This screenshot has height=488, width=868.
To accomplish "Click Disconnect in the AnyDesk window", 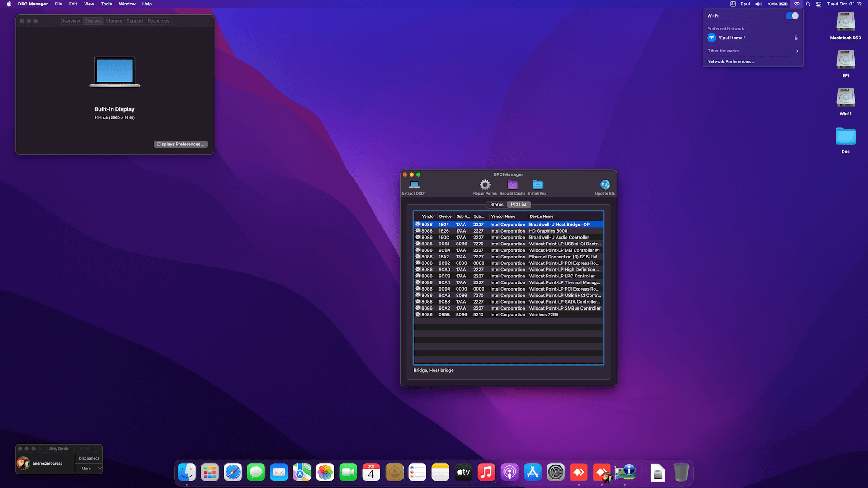I will 89,458.
